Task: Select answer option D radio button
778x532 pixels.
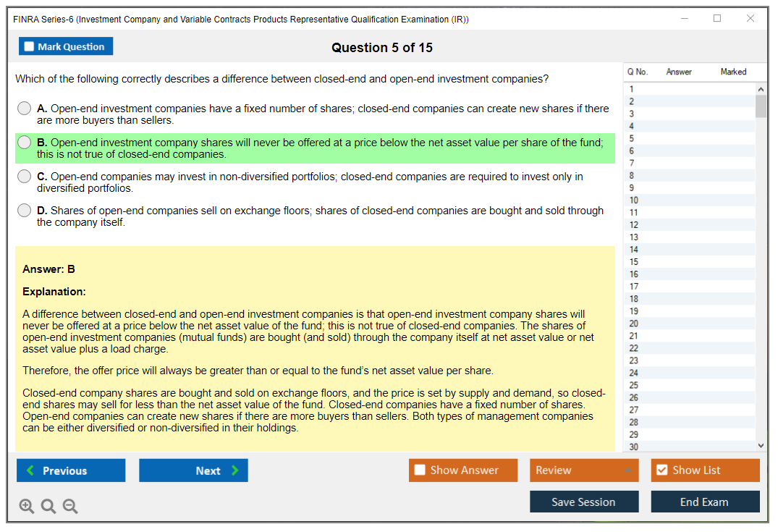Action: click(25, 211)
